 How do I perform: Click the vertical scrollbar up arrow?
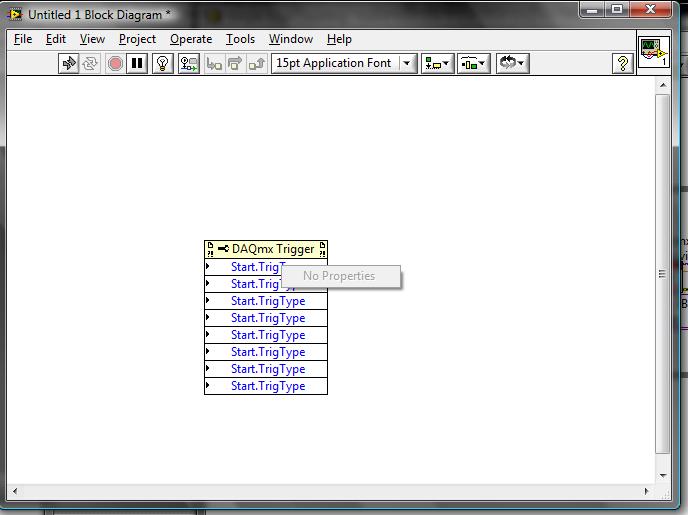(x=663, y=85)
